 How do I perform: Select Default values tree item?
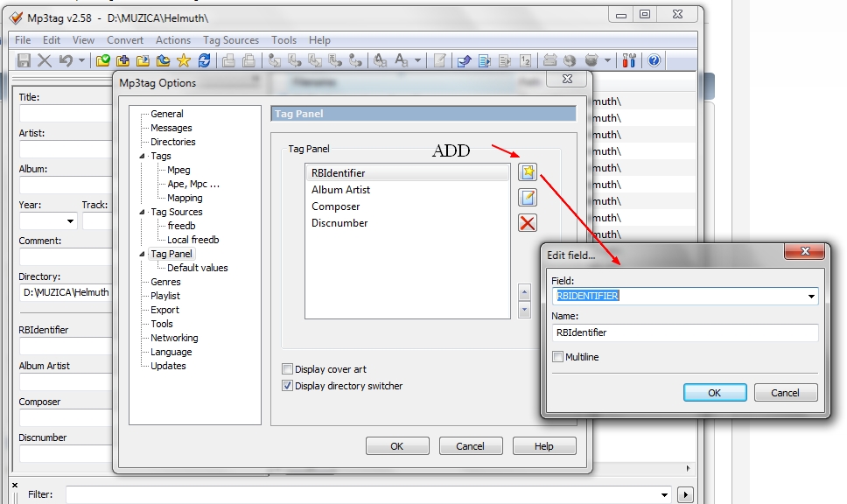click(x=198, y=268)
